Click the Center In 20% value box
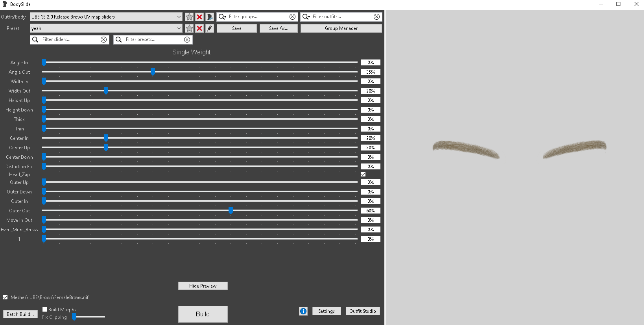The width and height of the screenshot is (644, 325). pyautogui.click(x=371, y=138)
